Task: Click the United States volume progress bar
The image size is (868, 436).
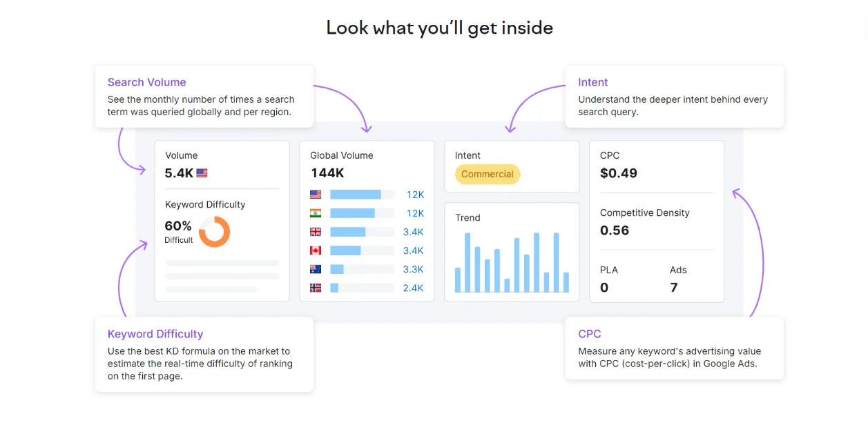Action: tap(362, 195)
